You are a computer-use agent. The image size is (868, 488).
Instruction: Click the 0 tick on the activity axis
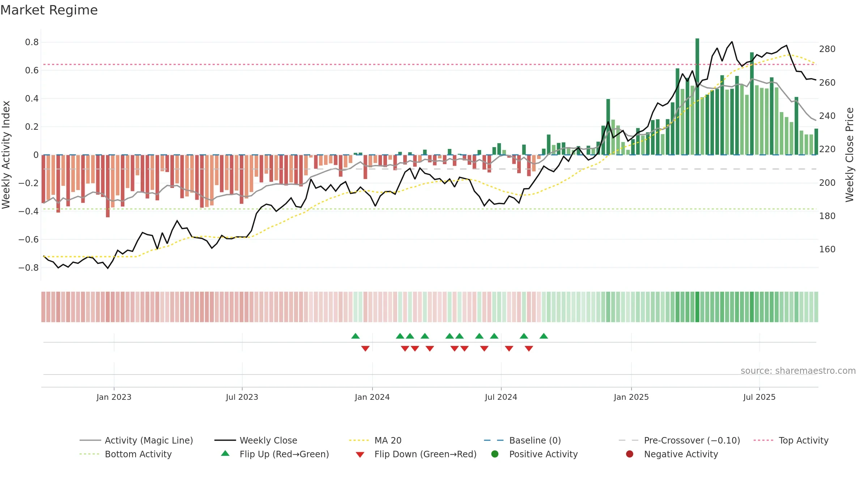click(36, 155)
